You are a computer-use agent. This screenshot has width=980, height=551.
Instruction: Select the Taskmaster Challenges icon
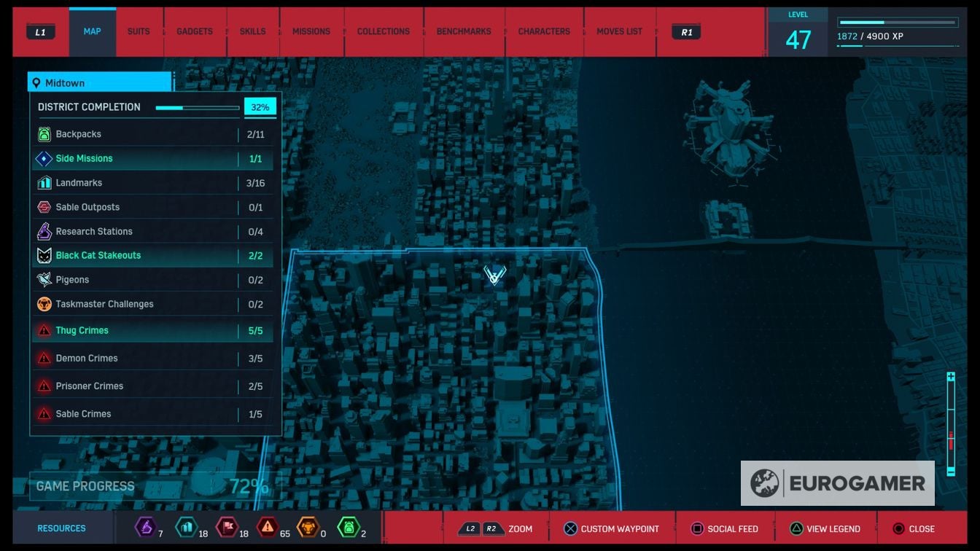(44, 304)
